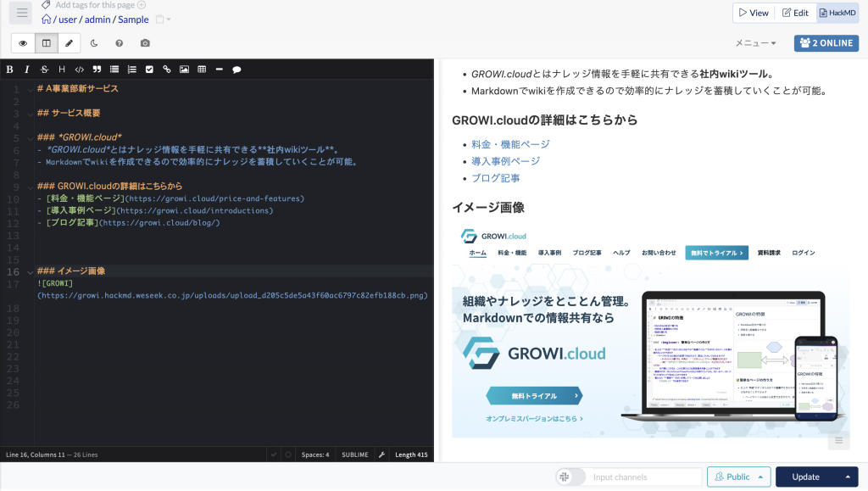Switch to view-only mode with eye icon

(23, 43)
